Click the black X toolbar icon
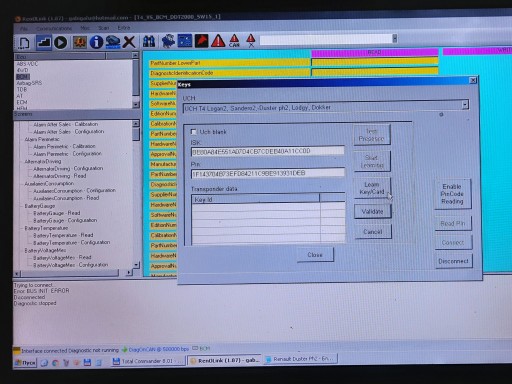This screenshot has height=384, width=512. (x=129, y=42)
